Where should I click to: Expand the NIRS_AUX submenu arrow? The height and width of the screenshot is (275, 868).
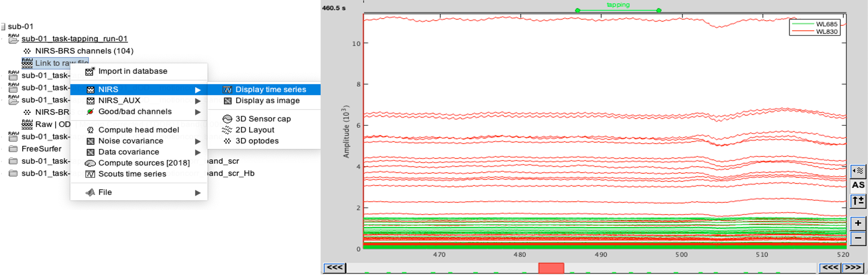[198, 101]
